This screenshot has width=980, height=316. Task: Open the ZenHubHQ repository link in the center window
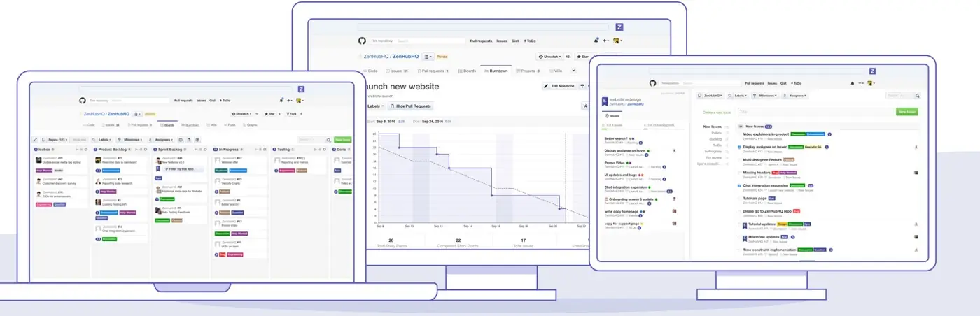pyautogui.click(x=406, y=57)
